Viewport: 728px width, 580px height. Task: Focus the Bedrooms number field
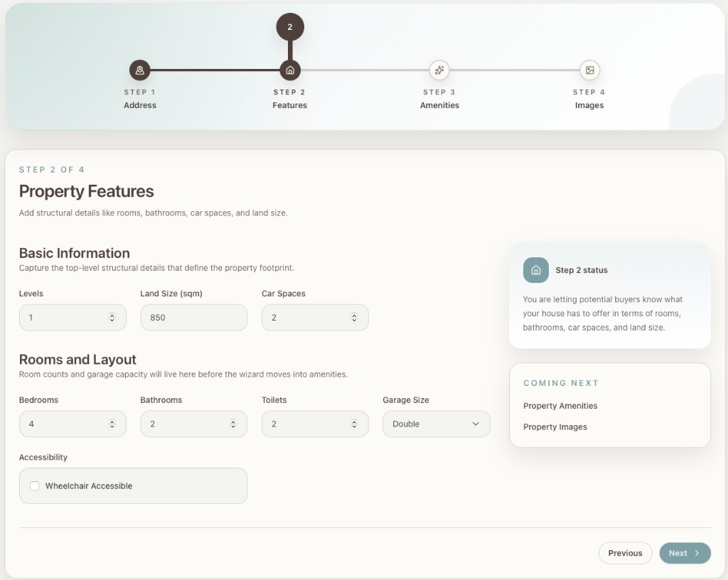tap(73, 424)
